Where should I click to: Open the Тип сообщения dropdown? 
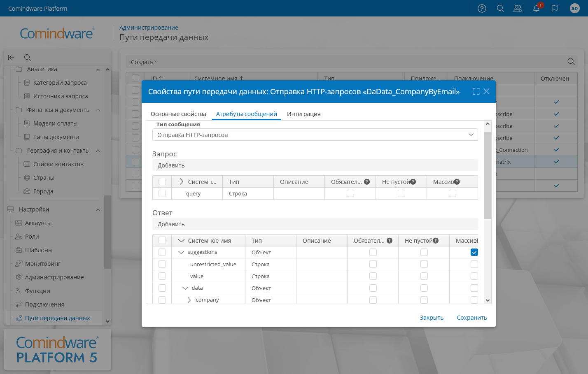[315, 135]
